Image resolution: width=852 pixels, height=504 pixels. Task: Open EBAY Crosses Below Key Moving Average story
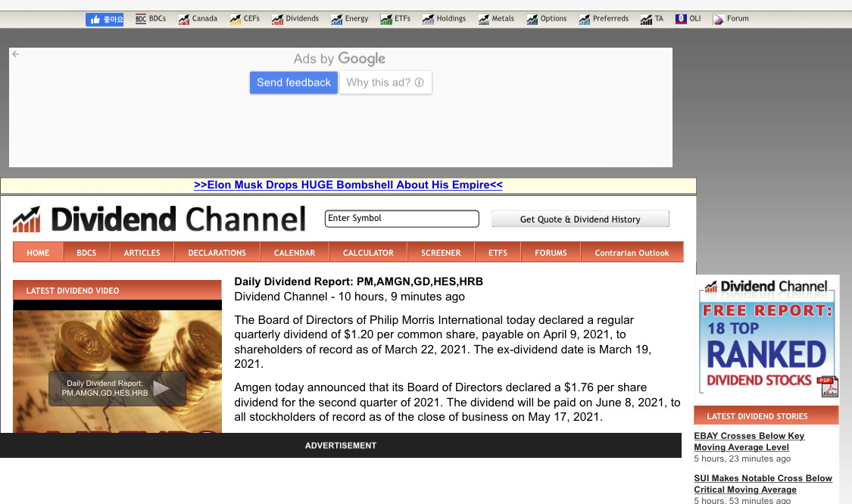point(749,441)
